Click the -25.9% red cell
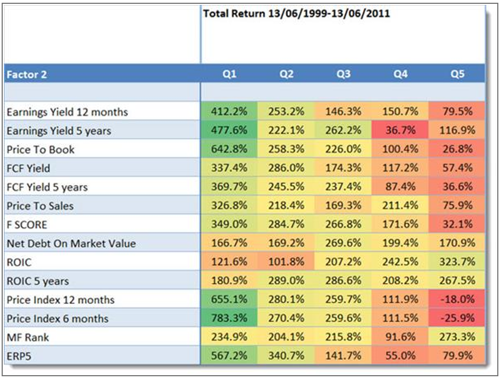This screenshot has width=500, height=378. coord(457,318)
